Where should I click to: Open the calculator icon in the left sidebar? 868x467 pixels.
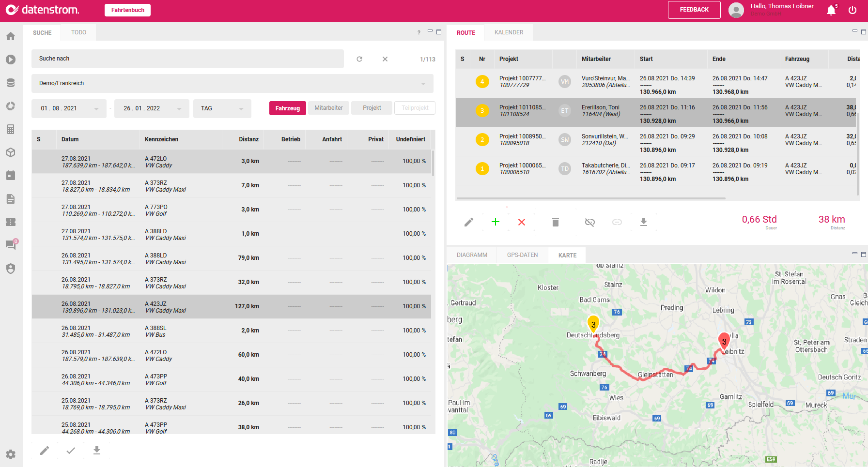pyautogui.click(x=10, y=129)
